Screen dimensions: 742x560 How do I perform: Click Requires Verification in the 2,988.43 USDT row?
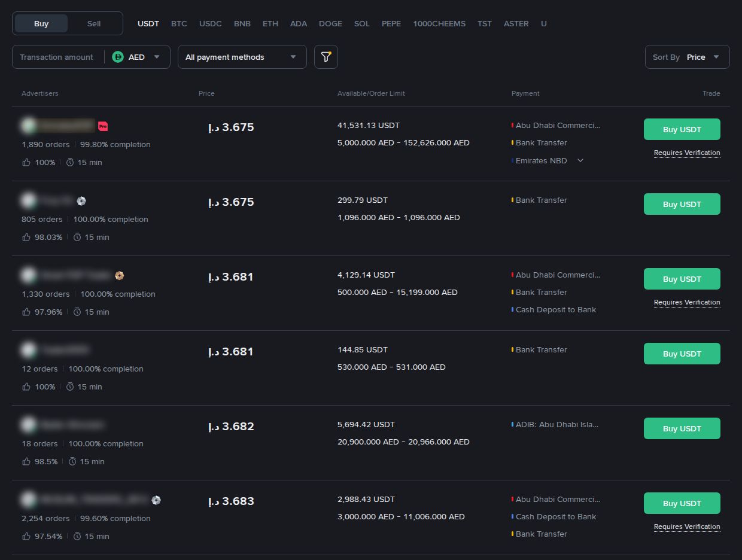pos(687,526)
